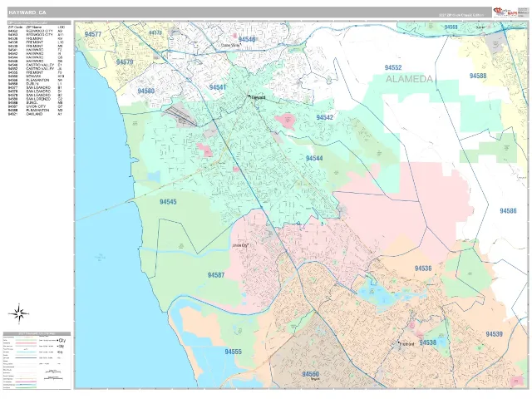532x399 pixels.
Task: Click the 94577 ZIP label on map
Action: click(93, 34)
